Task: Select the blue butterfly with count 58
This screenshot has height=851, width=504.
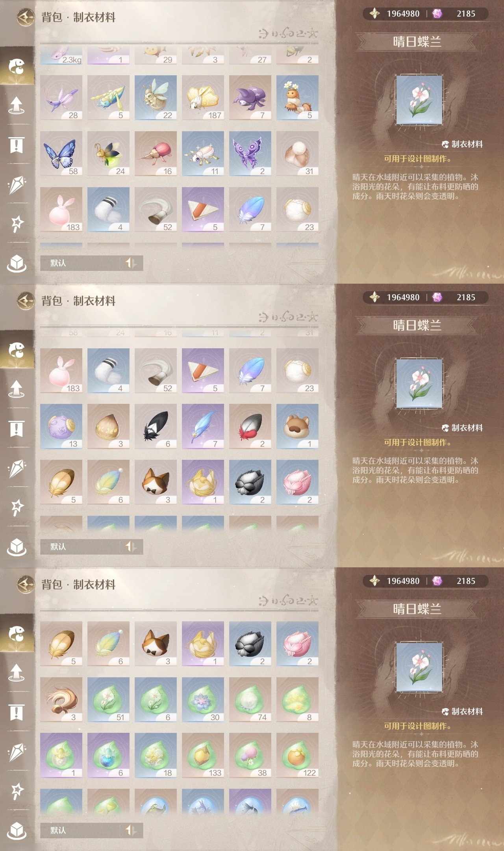Action: [61, 153]
